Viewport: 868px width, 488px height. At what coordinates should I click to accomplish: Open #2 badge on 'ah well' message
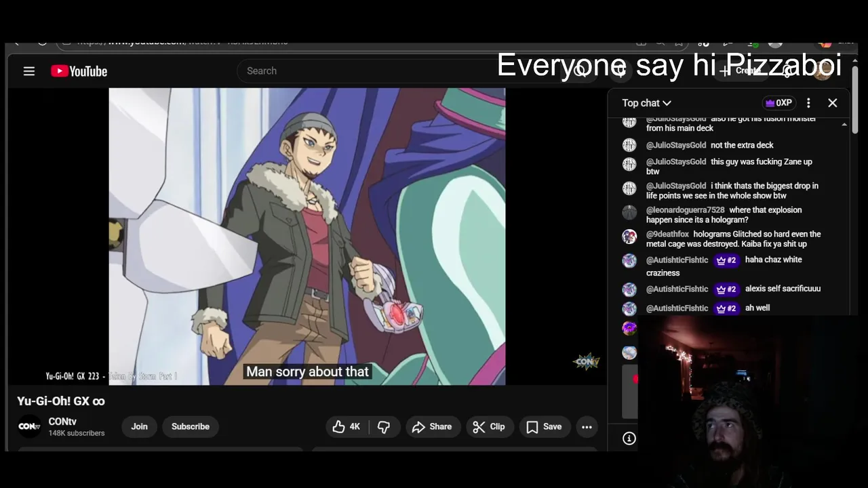click(x=726, y=308)
